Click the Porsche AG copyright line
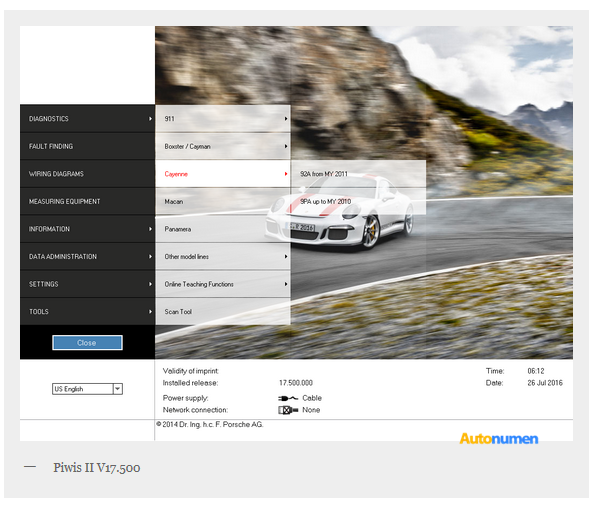Screen dimensions: 597x505 (x=210, y=424)
